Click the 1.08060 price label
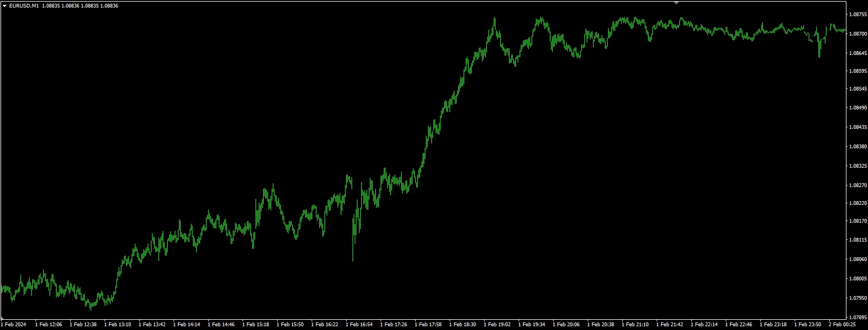868x330 pixels. 857,259
